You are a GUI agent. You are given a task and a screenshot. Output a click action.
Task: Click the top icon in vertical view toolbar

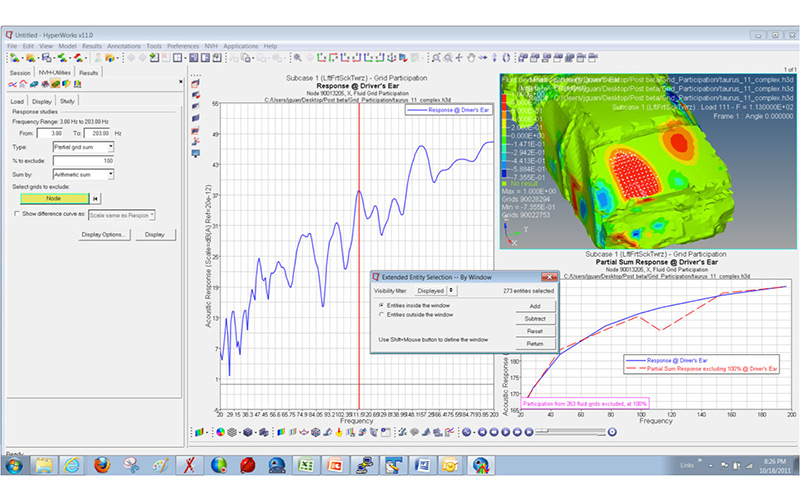coord(195,83)
